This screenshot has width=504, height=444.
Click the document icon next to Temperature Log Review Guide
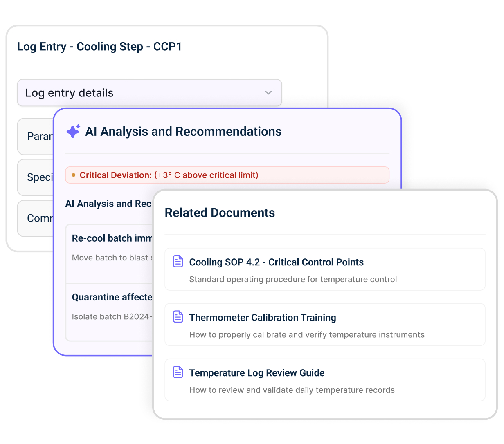pos(178,371)
